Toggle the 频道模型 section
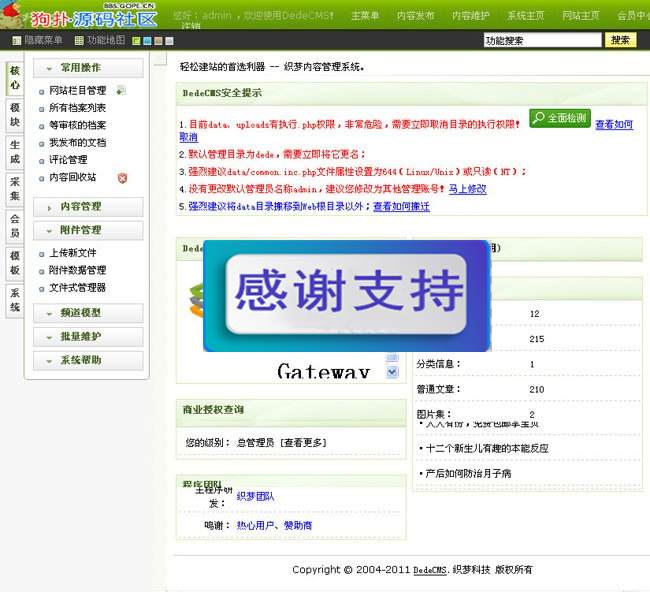The image size is (650, 592). (88, 313)
